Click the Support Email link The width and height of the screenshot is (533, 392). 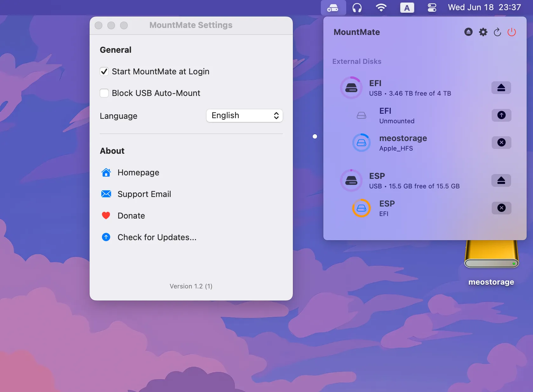(x=144, y=194)
